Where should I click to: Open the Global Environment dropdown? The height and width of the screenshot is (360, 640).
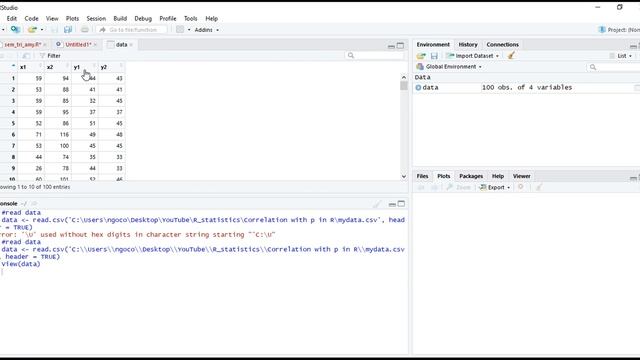pos(449,67)
